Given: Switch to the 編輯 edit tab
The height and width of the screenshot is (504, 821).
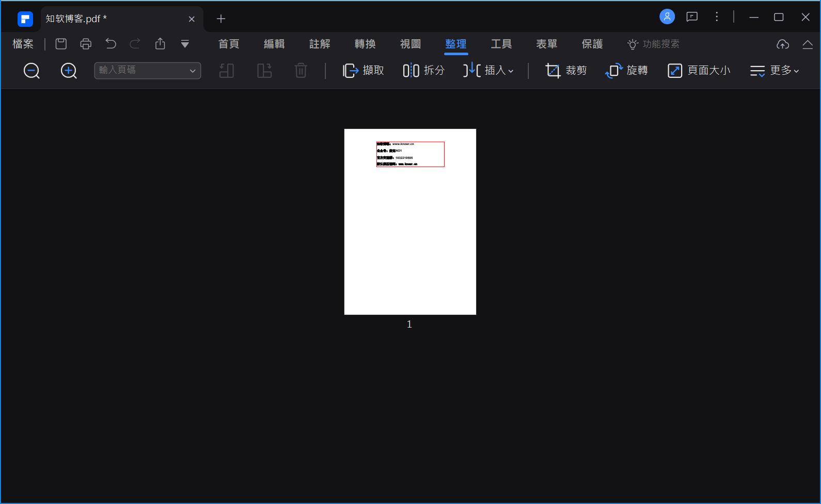Looking at the screenshot, I should 274,44.
